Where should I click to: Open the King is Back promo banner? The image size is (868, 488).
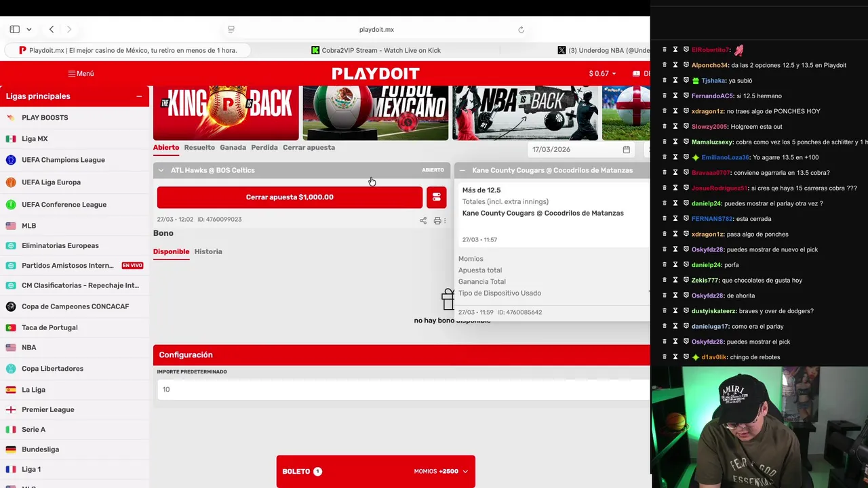226,113
